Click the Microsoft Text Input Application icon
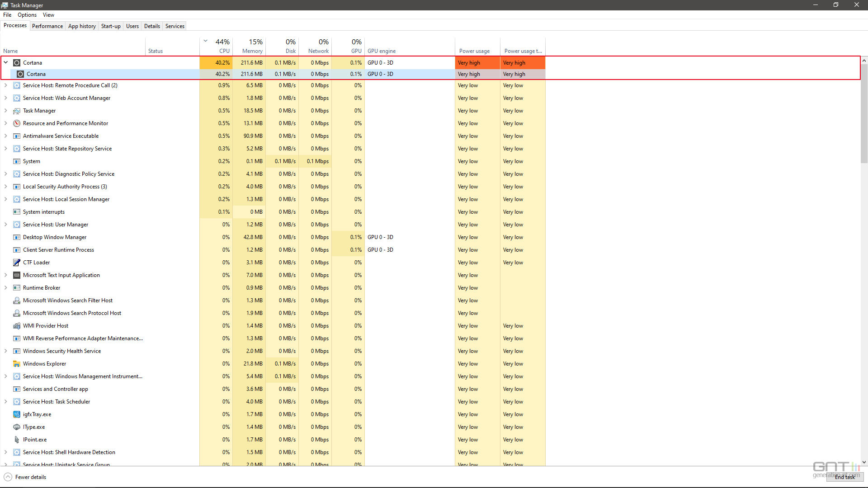This screenshot has height=488, width=868. 17,275
